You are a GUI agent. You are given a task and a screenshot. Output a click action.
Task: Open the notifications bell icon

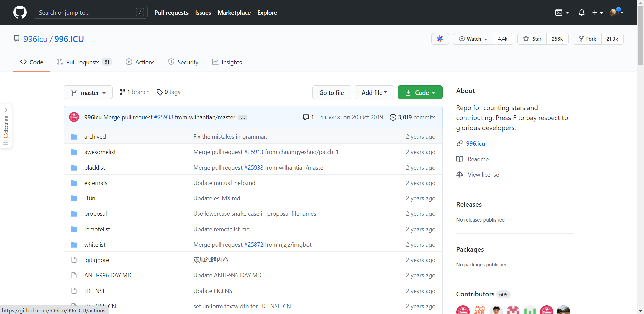pos(582,13)
